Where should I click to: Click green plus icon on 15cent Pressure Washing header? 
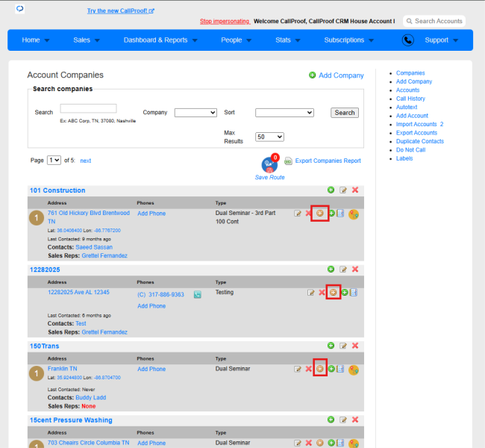331,420
